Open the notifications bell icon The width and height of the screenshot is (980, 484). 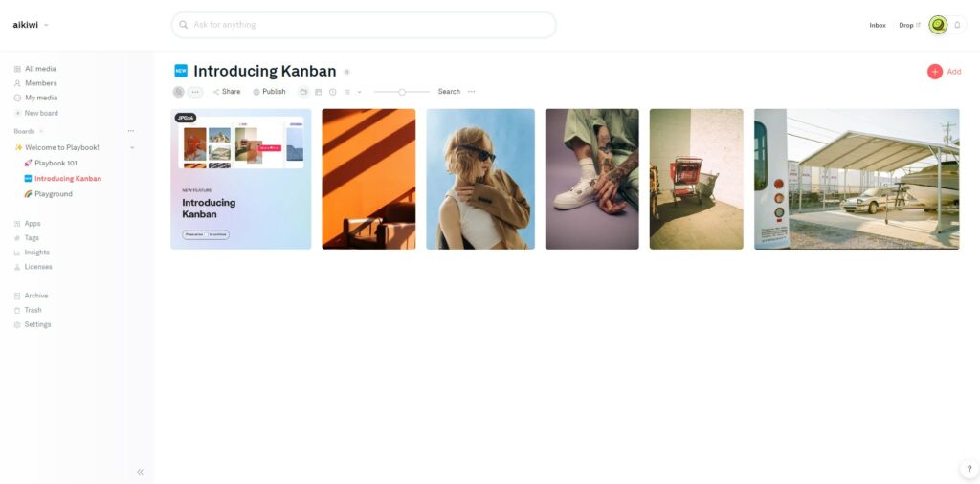(x=957, y=25)
